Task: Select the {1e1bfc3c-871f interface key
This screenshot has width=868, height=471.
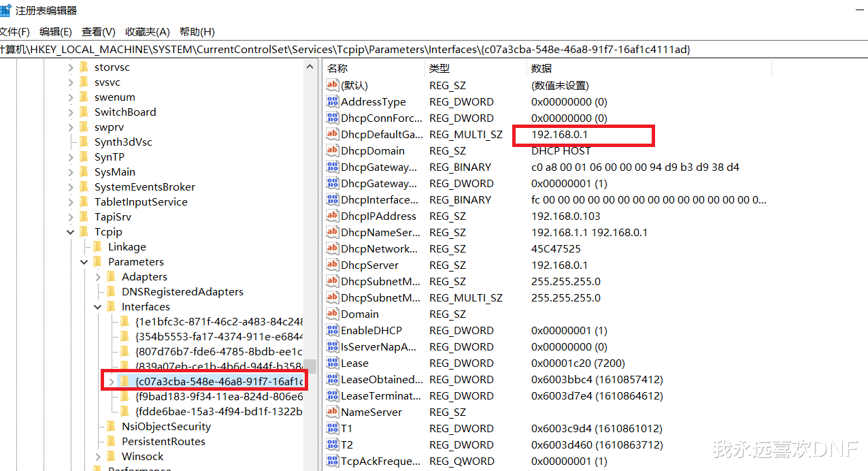Action: coord(219,322)
